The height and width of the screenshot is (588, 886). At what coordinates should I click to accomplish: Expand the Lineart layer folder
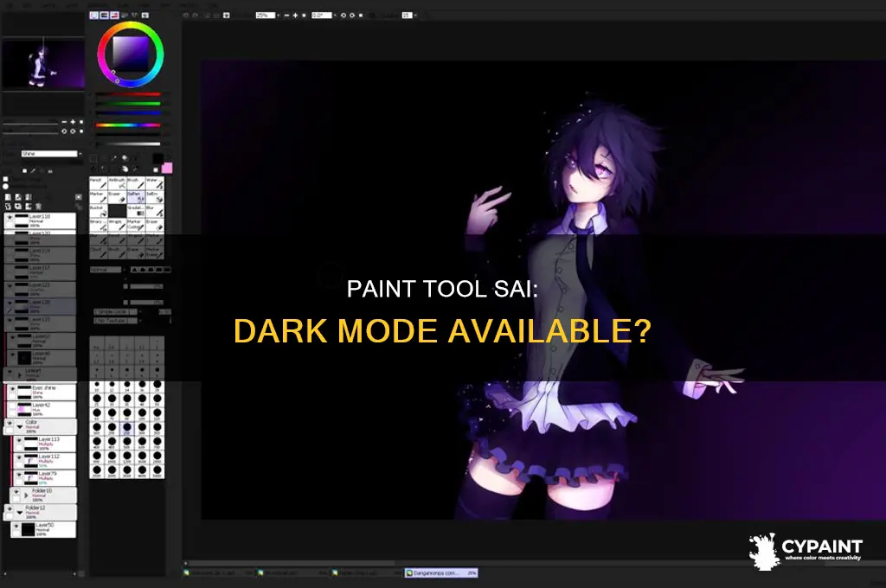coord(21,374)
